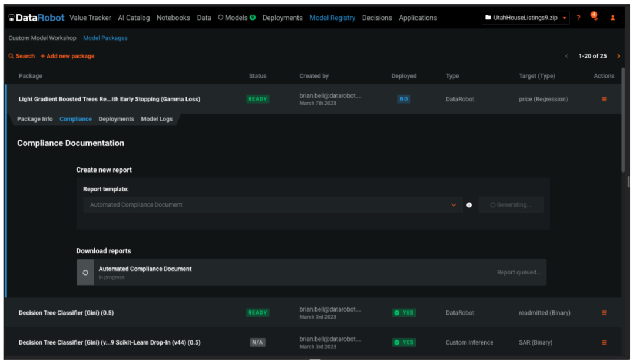Expand the Decision Tree Classifier (Gini) (0.5) row
The height and width of the screenshot is (364, 636).
pos(66,313)
